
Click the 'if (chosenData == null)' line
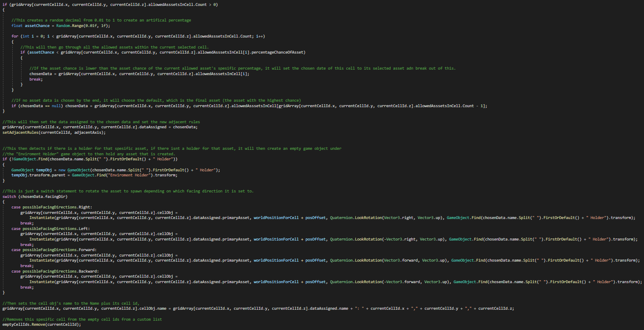tap(249, 106)
